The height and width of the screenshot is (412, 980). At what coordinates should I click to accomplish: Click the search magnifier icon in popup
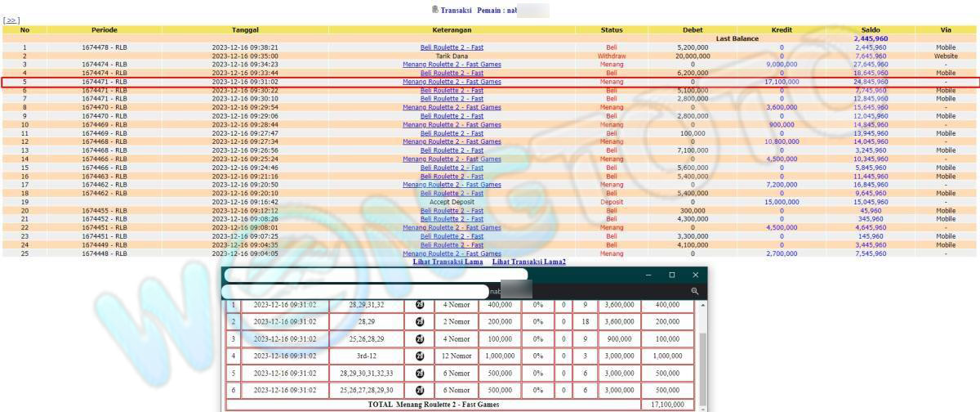695,291
